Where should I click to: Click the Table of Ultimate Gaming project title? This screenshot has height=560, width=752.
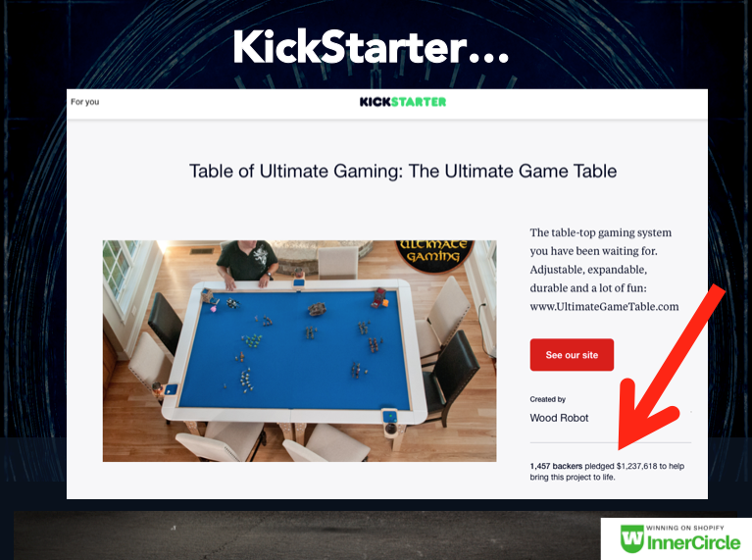point(403,172)
